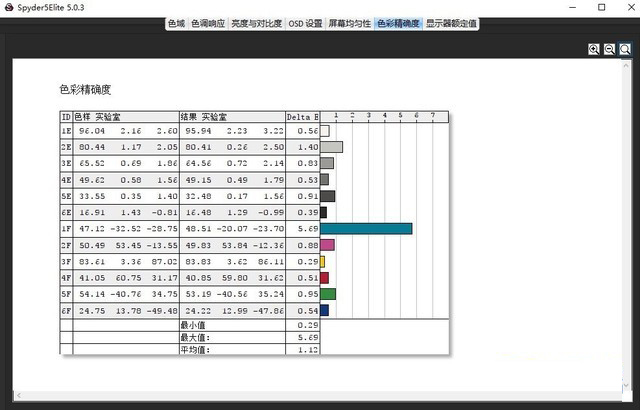Click the 1E row ID cell
Screen dimensions: 640x410
pos(66,131)
